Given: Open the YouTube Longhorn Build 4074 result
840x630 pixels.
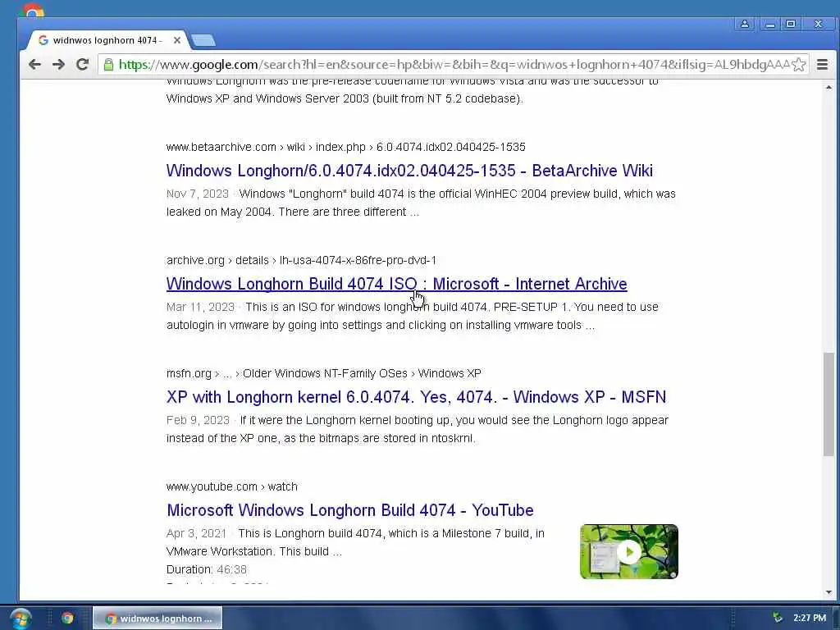Looking at the screenshot, I should coord(349,510).
